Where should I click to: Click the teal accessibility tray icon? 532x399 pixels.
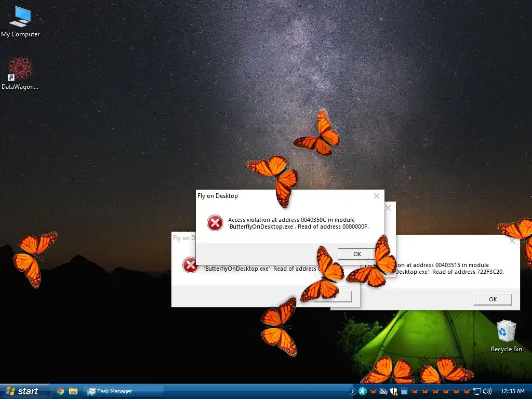pos(362,392)
